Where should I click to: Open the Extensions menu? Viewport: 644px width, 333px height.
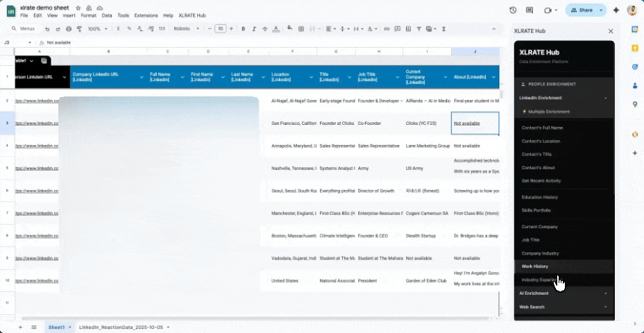coord(146,15)
